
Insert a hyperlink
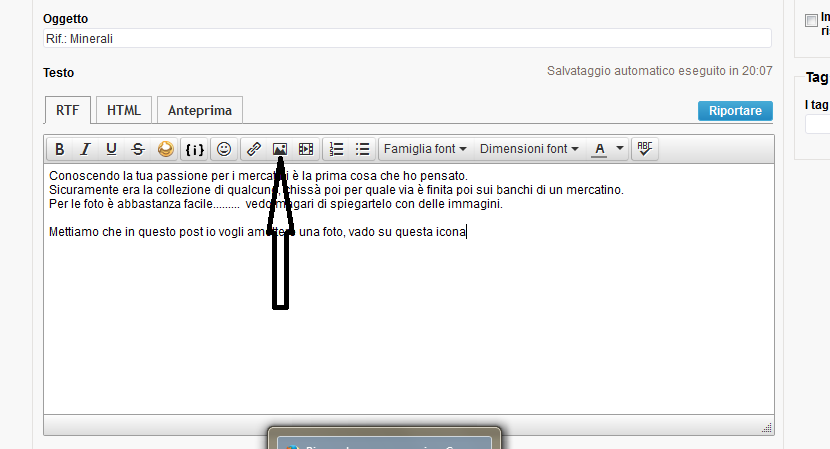(254, 149)
